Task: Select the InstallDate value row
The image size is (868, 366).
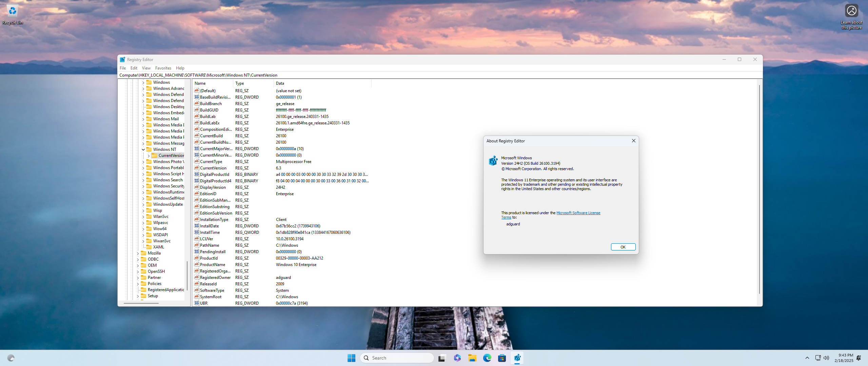Action: (282, 226)
